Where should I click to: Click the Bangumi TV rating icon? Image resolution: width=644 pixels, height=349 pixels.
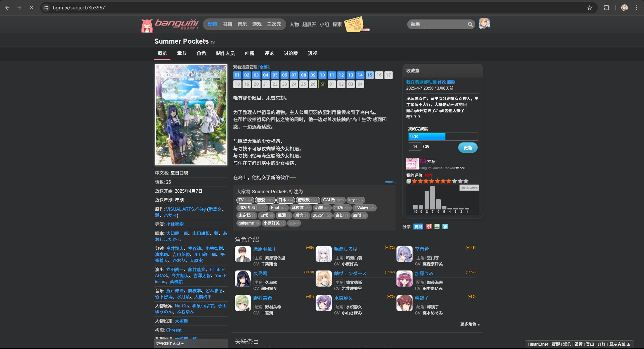pos(412,164)
